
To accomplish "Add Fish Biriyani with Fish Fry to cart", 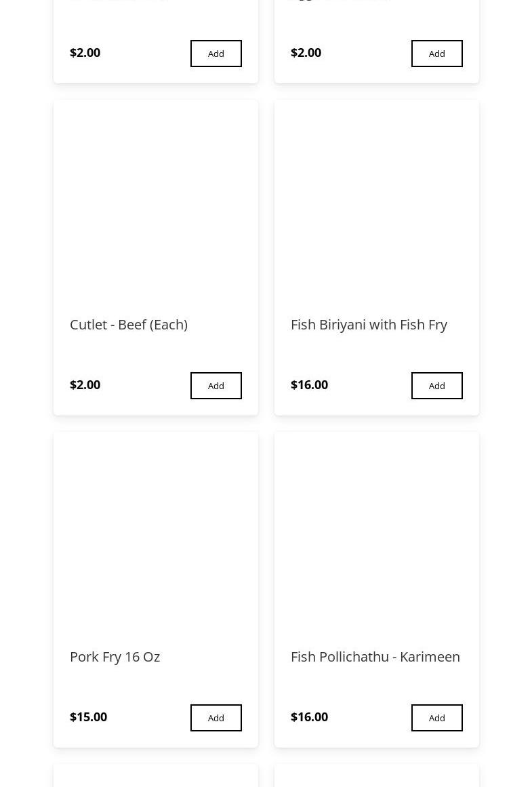I will coord(436,386).
